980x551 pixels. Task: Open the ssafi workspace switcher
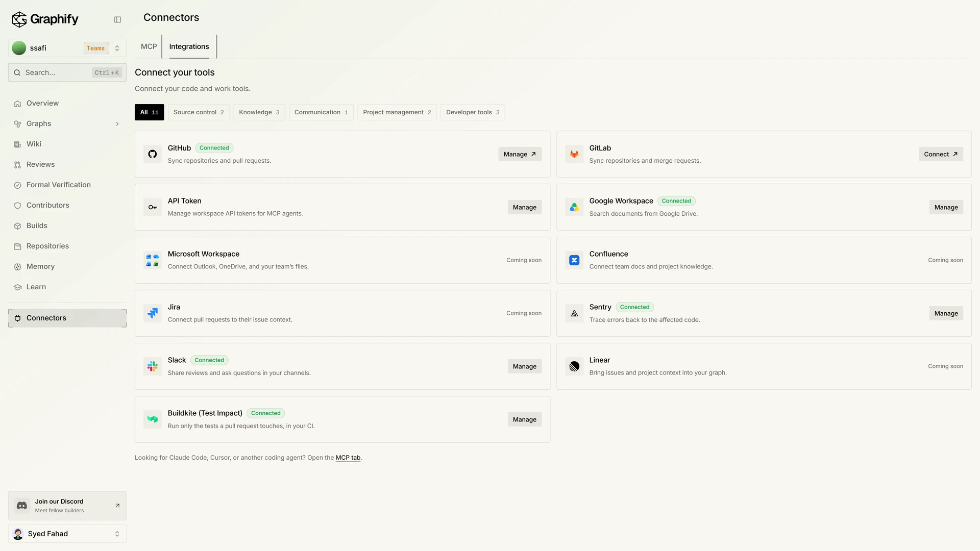point(67,48)
